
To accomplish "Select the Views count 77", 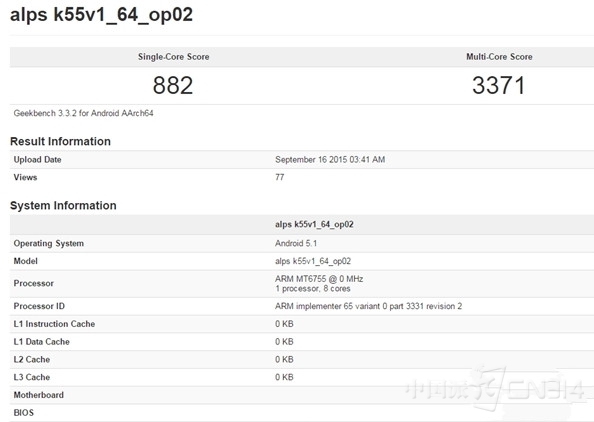I will click(x=280, y=177).
